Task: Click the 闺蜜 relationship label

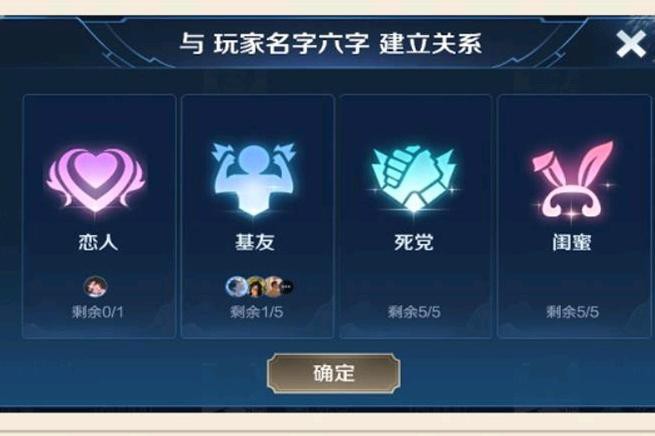Action: [572, 242]
